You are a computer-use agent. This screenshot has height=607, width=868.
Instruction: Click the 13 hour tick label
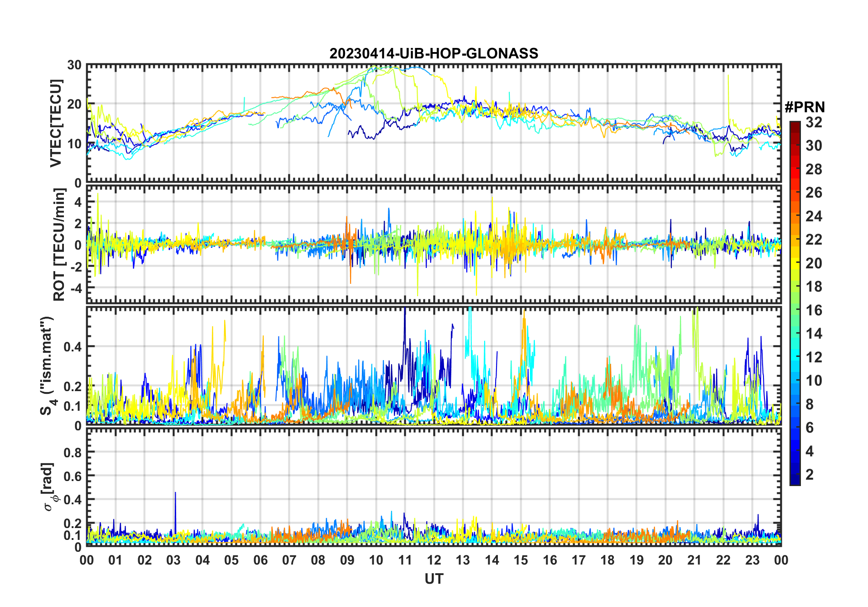(463, 560)
